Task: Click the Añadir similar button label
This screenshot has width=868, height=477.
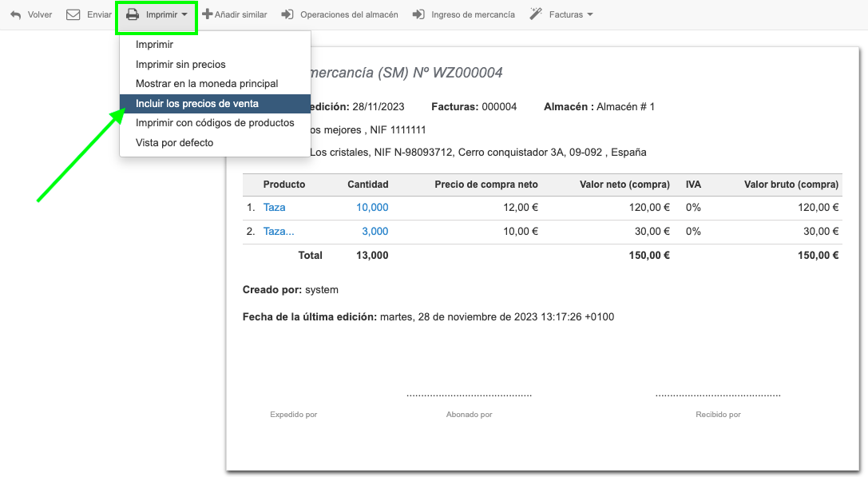Action: (x=240, y=14)
